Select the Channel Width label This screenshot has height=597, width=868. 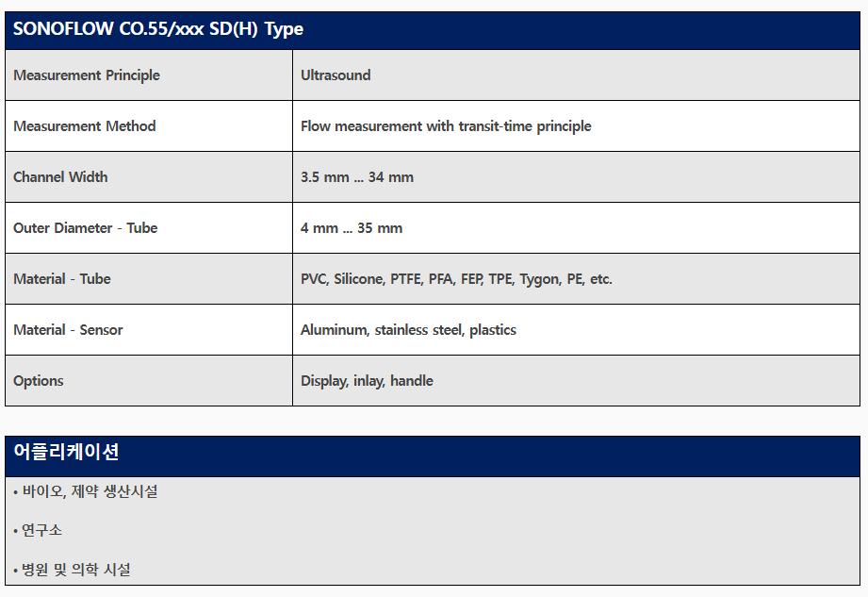[60, 177]
